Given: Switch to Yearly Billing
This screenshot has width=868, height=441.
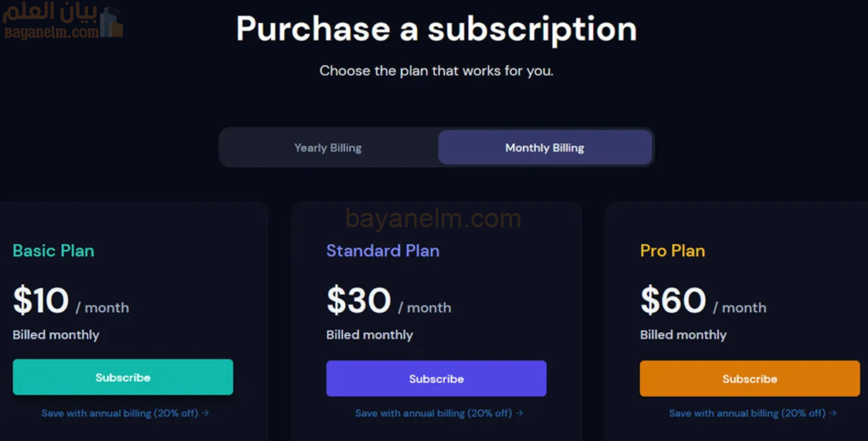Looking at the screenshot, I should coord(328,148).
